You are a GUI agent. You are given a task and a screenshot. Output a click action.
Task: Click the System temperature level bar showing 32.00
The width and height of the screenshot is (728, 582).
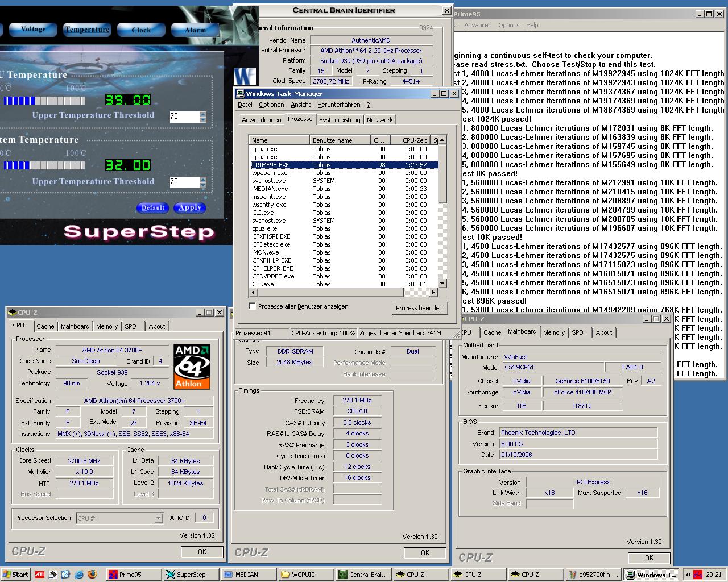(x=44, y=165)
